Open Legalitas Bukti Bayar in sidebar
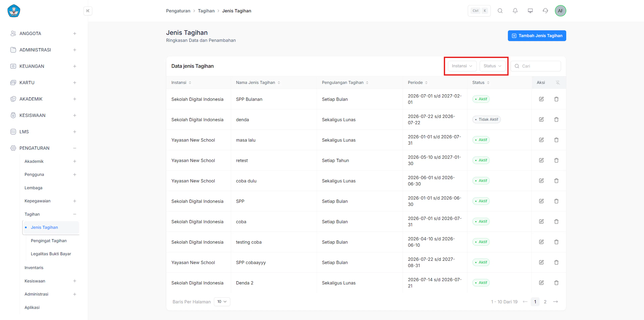 [51, 254]
